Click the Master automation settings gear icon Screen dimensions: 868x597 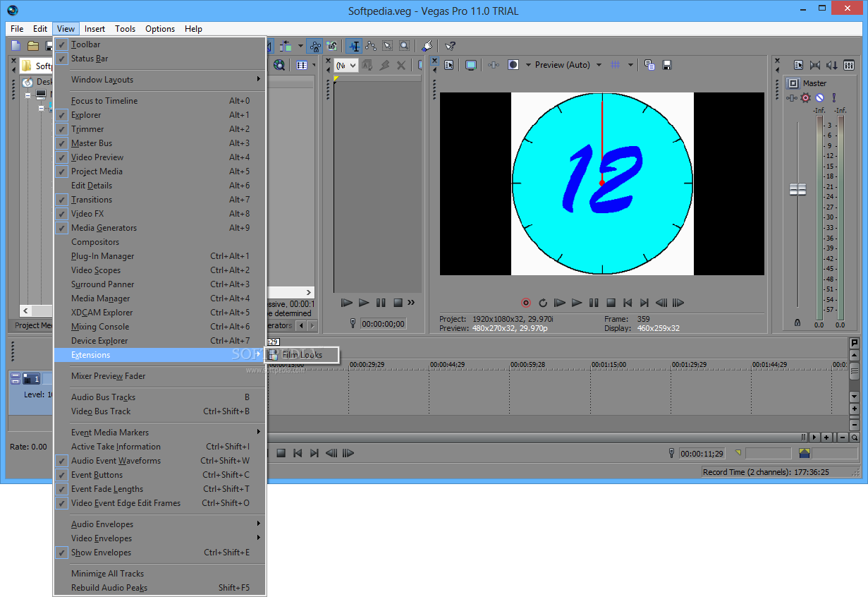pos(806,98)
